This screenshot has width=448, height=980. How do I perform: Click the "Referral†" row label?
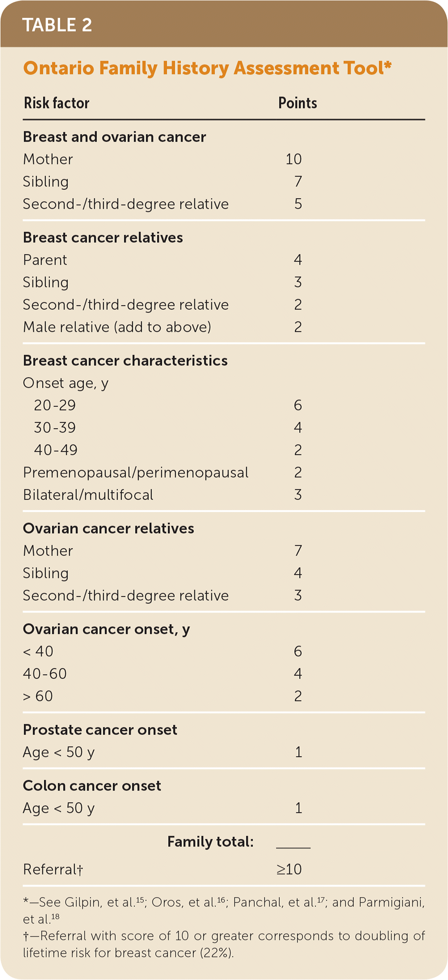(x=53, y=869)
